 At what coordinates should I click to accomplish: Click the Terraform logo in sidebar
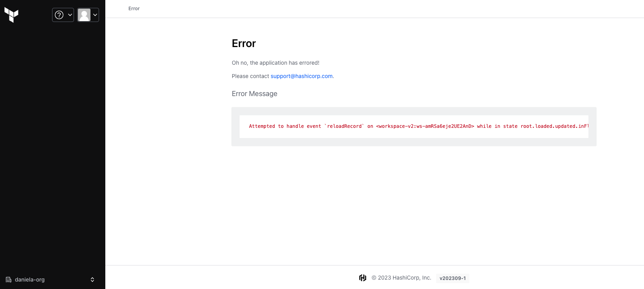[x=11, y=15]
